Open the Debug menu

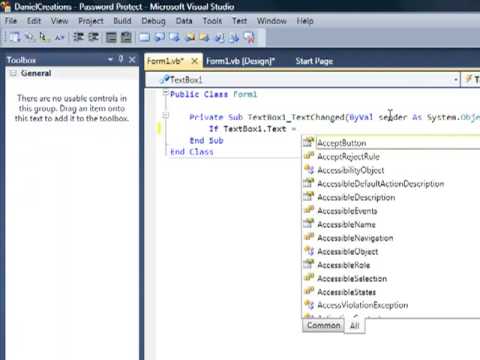[x=153, y=21]
